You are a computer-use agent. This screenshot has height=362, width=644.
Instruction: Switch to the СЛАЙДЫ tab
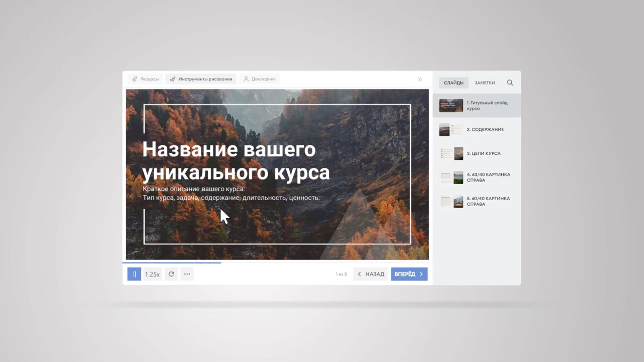(453, 83)
